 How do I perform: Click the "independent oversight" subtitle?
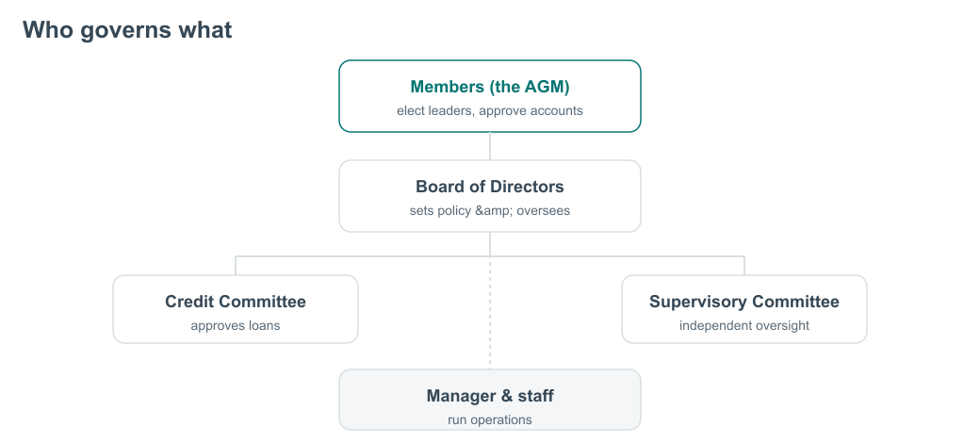pos(744,325)
